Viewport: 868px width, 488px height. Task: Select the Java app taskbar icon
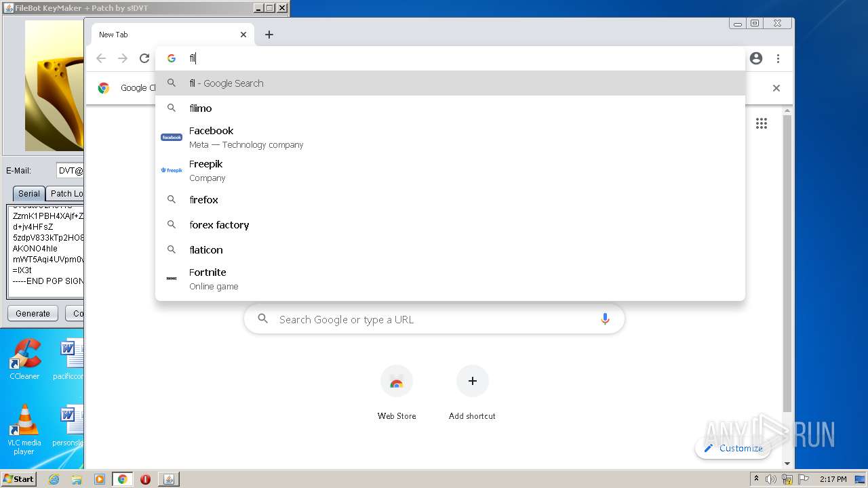[x=169, y=479]
